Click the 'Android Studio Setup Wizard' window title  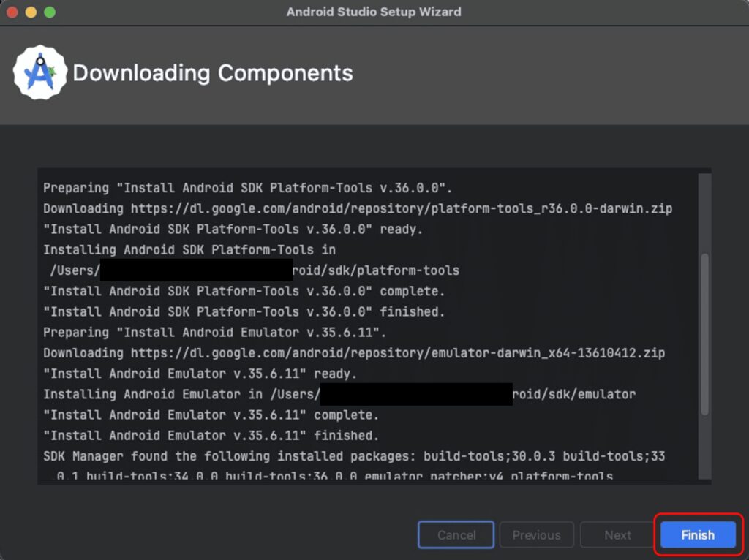click(x=374, y=12)
